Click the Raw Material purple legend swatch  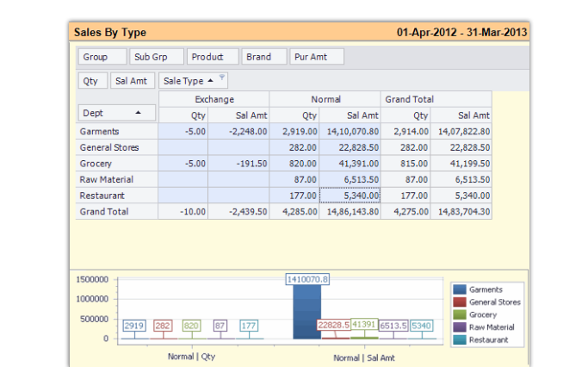pos(460,327)
